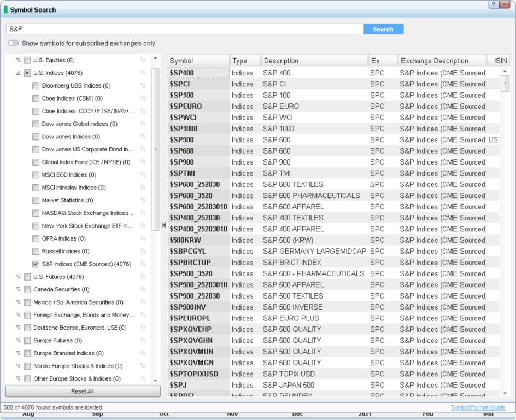
Task: Click search icon beside Cboe Indices (CSMI)
Action: tap(143, 98)
